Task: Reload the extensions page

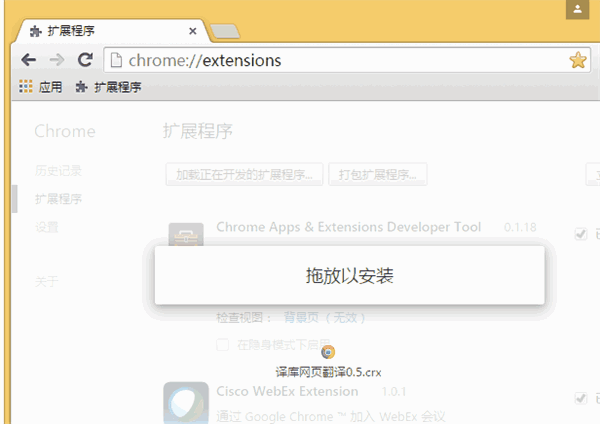Action: 85,60
